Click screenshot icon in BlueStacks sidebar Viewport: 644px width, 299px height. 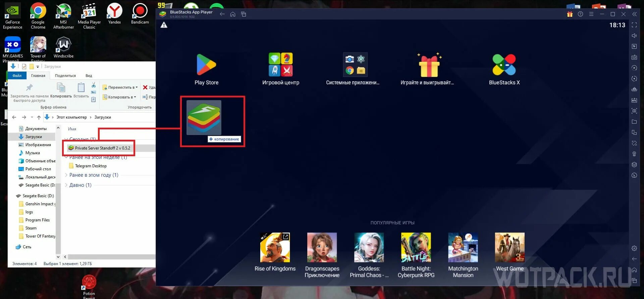coord(634,111)
